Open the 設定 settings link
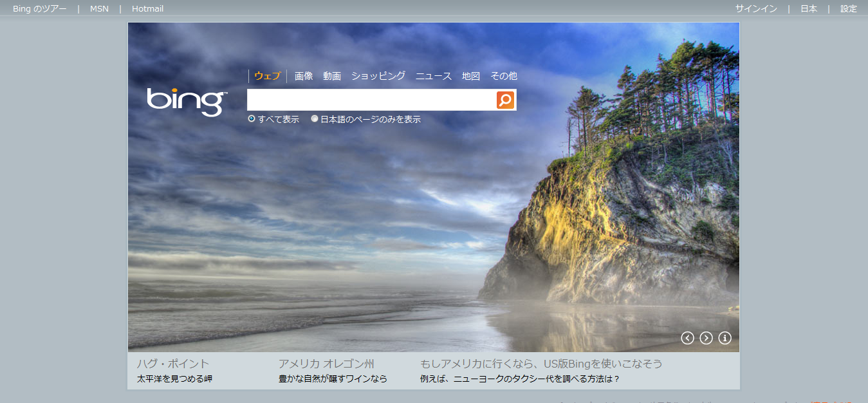Viewport: 868px width, 403px height. (849, 8)
